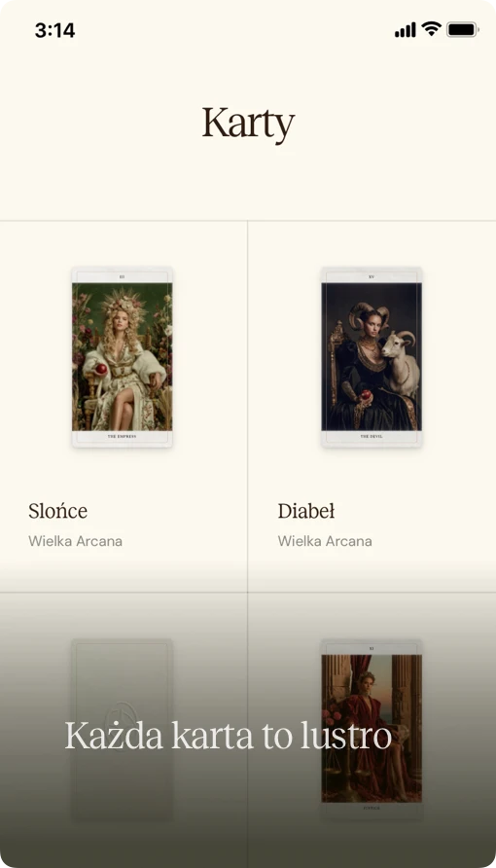Tap the Każda karta to lustro caption

pos(229,736)
